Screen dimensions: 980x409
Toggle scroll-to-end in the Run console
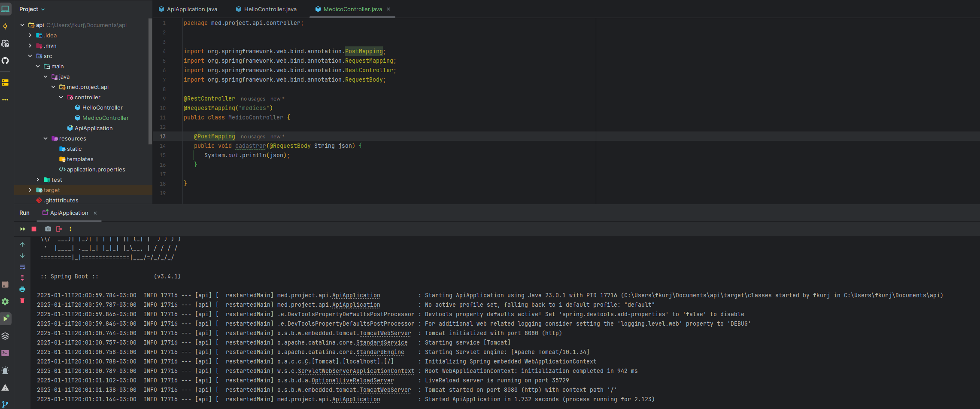(22, 278)
